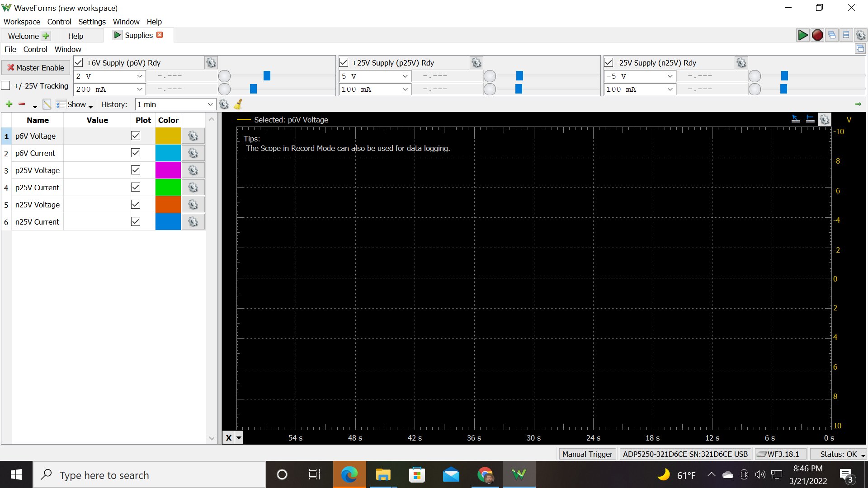Open -25V Supply settings gear

[741, 63]
